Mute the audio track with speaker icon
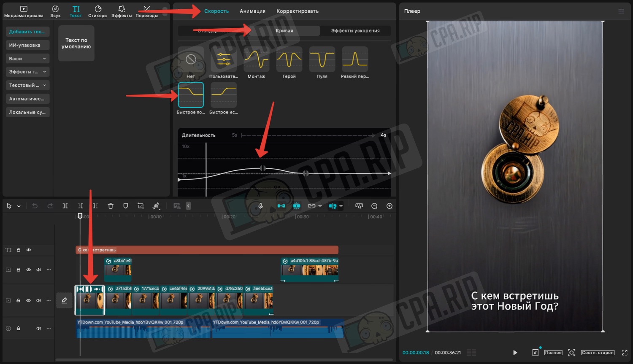 pos(39,328)
